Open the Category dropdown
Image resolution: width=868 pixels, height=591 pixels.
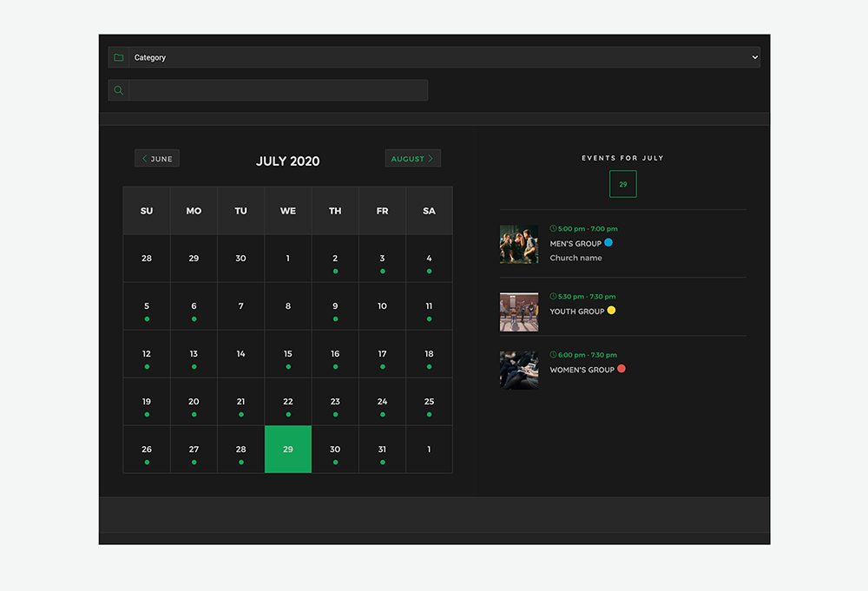[444, 57]
